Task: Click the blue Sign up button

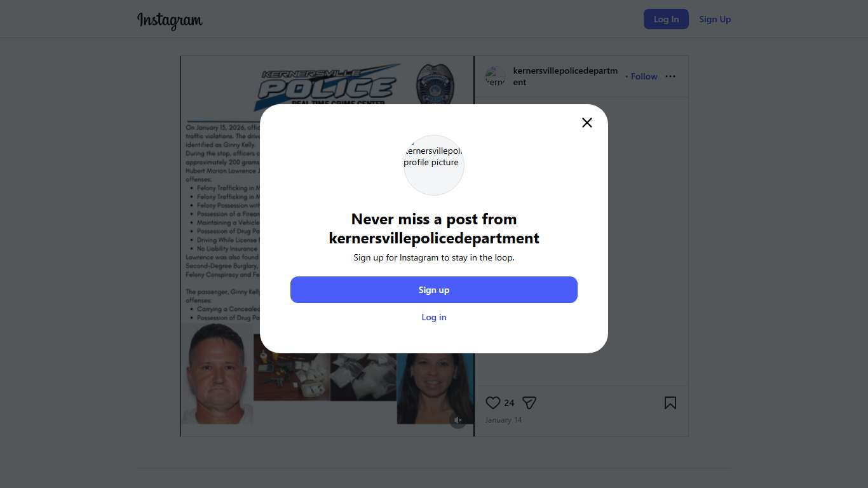Action: click(434, 290)
